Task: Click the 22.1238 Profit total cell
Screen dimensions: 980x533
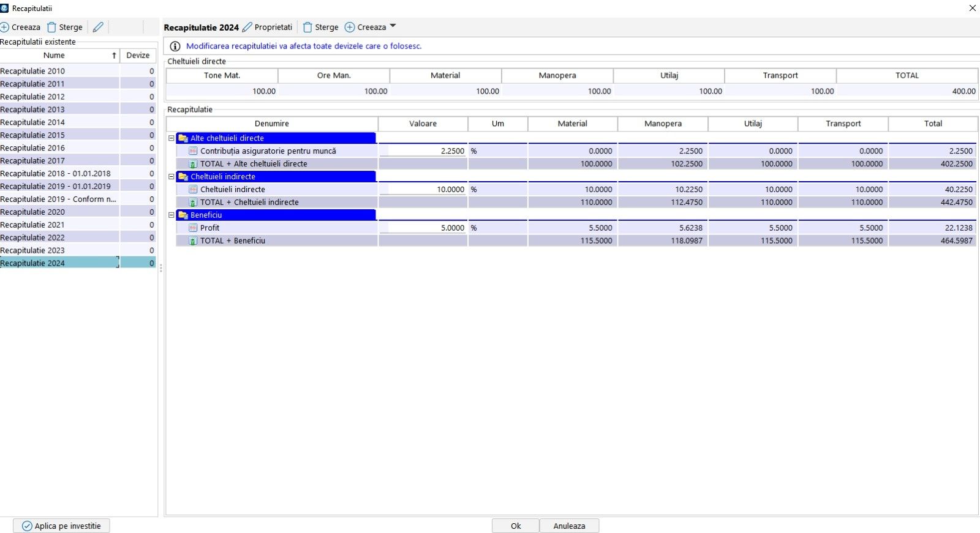Action: pyautogui.click(x=933, y=228)
